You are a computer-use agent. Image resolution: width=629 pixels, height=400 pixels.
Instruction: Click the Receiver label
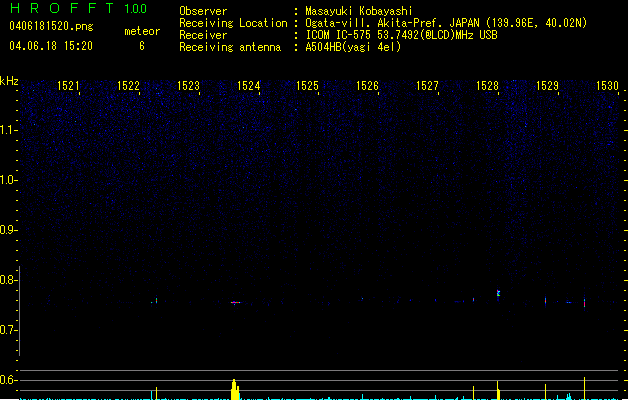click(x=203, y=35)
